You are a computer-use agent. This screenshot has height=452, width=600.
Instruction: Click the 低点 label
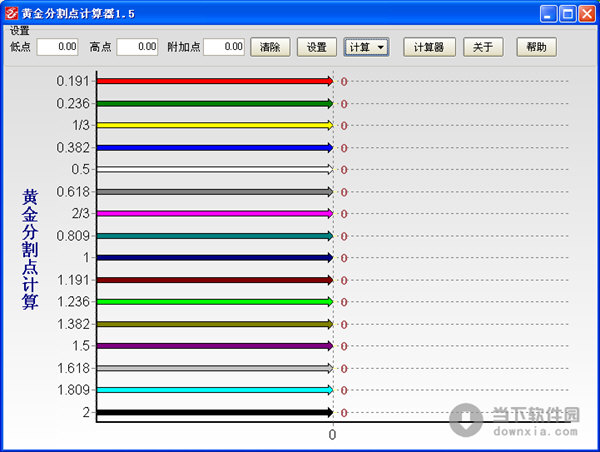tap(20, 47)
